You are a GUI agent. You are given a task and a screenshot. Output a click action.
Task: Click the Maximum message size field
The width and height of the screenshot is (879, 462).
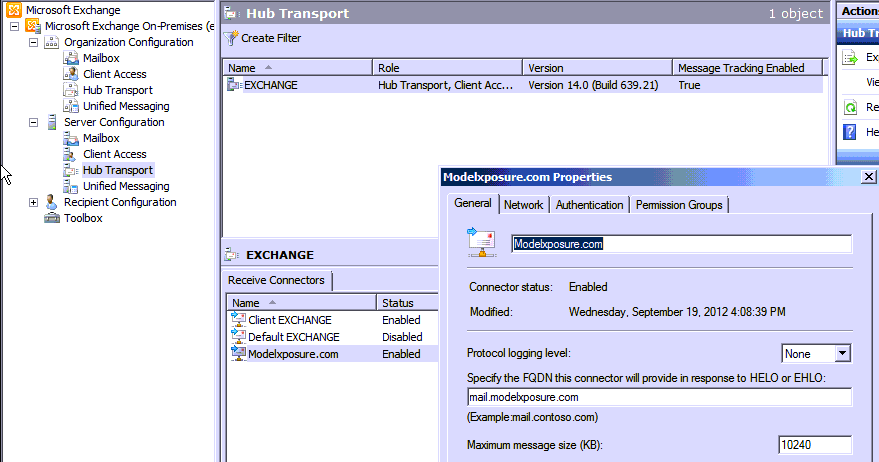point(815,445)
